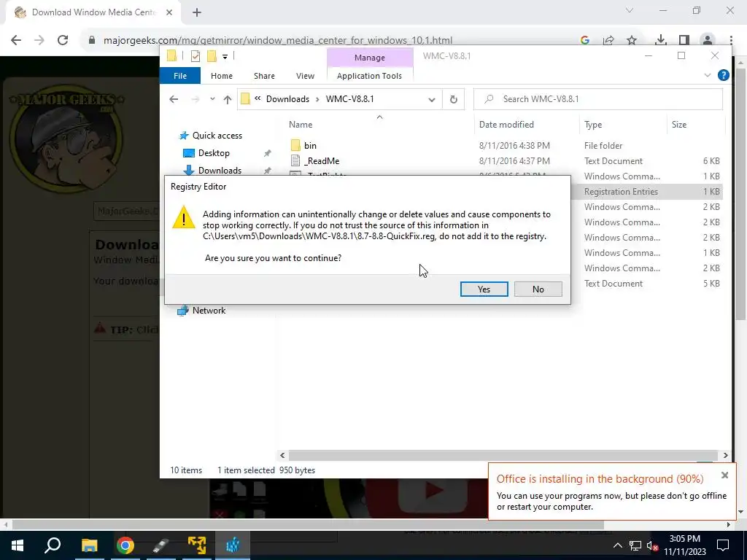The image size is (747, 560).
Task: Open the network tray icon
Action: (635, 545)
